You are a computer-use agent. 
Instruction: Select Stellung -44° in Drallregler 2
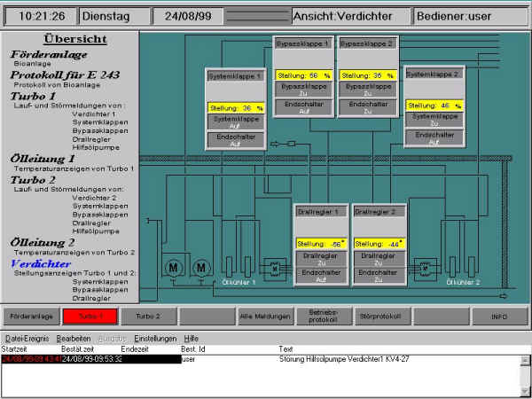[x=379, y=244]
